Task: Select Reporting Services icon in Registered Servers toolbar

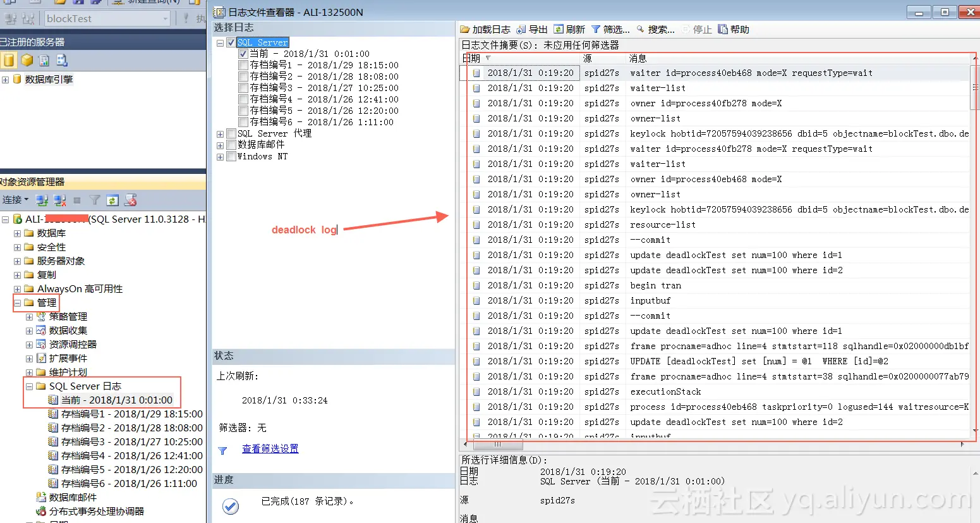Action: (44, 60)
